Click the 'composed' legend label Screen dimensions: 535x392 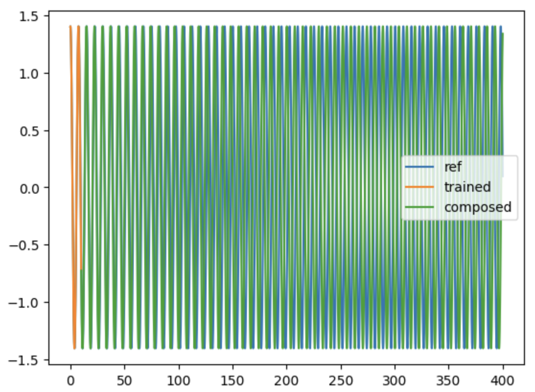click(x=477, y=207)
